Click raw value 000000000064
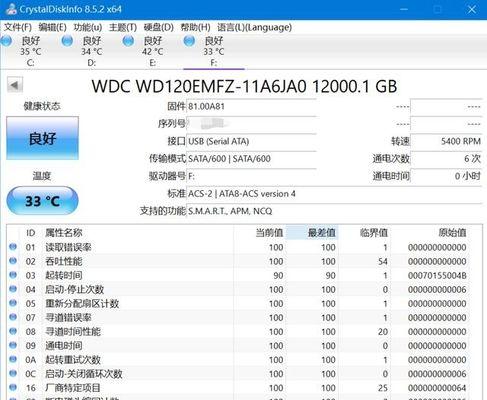This screenshot has width=487, height=400. [437, 388]
